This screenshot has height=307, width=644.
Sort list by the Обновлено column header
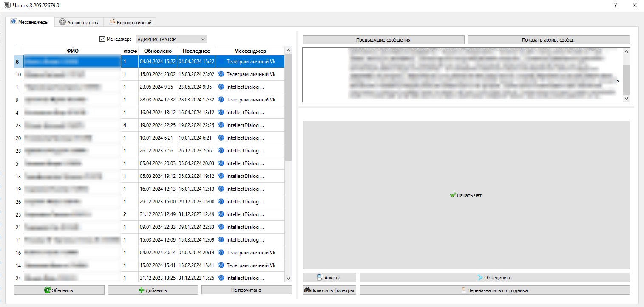[x=158, y=51]
